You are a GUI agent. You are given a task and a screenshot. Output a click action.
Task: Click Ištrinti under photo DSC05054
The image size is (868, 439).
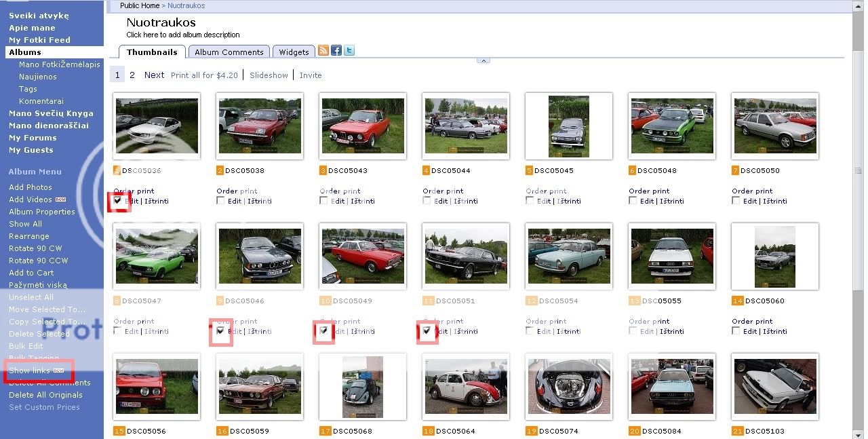point(569,331)
